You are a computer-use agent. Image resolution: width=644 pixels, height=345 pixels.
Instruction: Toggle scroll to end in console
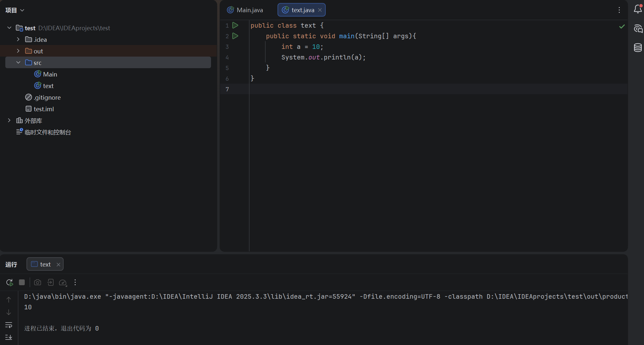pyautogui.click(x=9, y=337)
